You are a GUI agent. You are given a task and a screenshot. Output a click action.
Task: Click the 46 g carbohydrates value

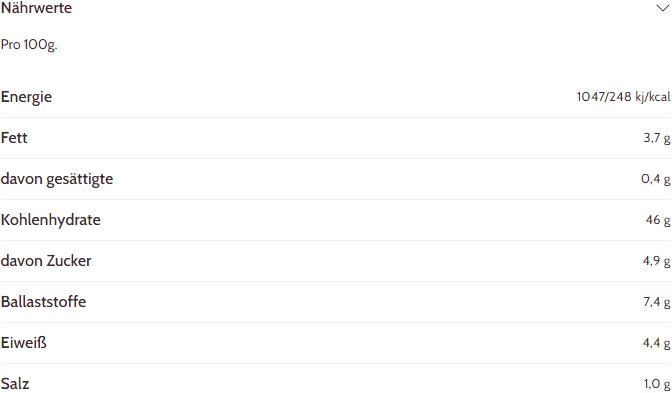click(658, 220)
